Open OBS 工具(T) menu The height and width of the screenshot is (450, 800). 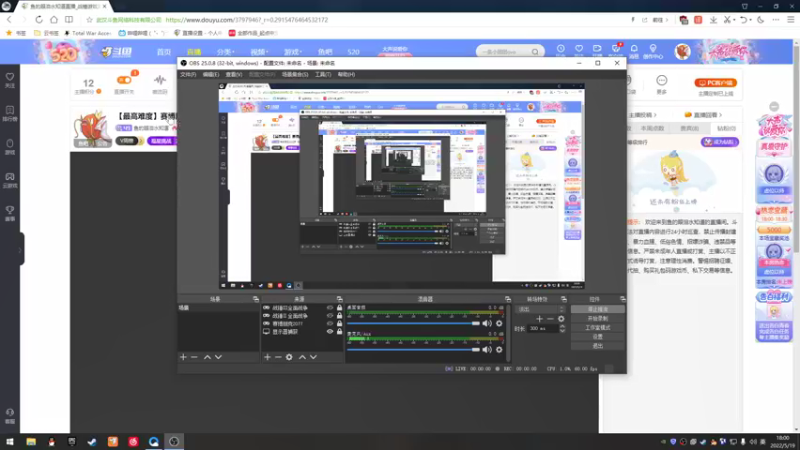coord(322,74)
